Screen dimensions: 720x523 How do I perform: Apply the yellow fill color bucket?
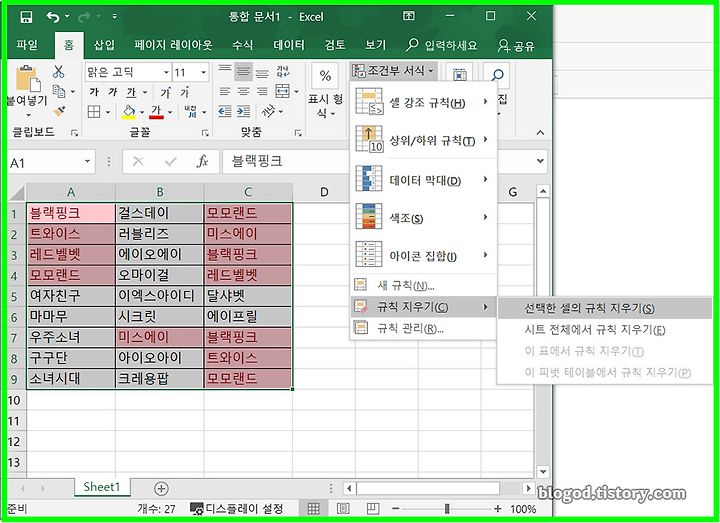129,112
